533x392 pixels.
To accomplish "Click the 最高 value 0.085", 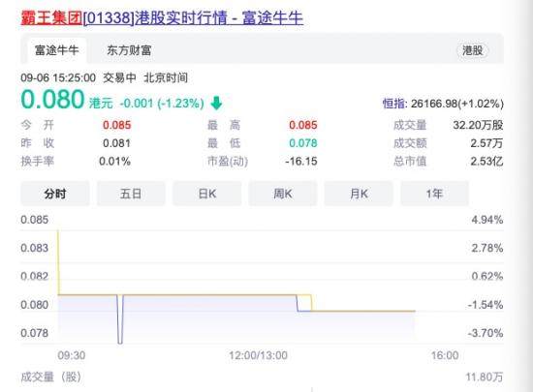I will point(303,125).
